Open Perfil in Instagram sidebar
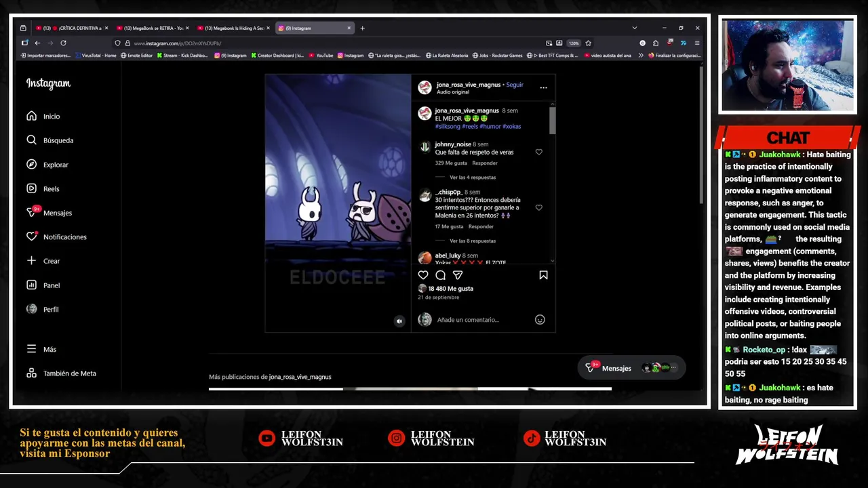The height and width of the screenshot is (488, 868). (x=43, y=309)
